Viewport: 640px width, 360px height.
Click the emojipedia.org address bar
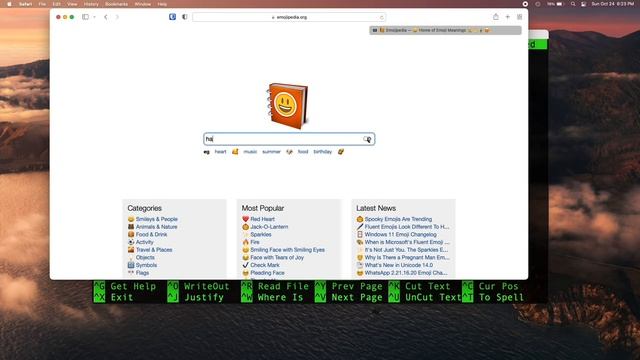click(289, 17)
